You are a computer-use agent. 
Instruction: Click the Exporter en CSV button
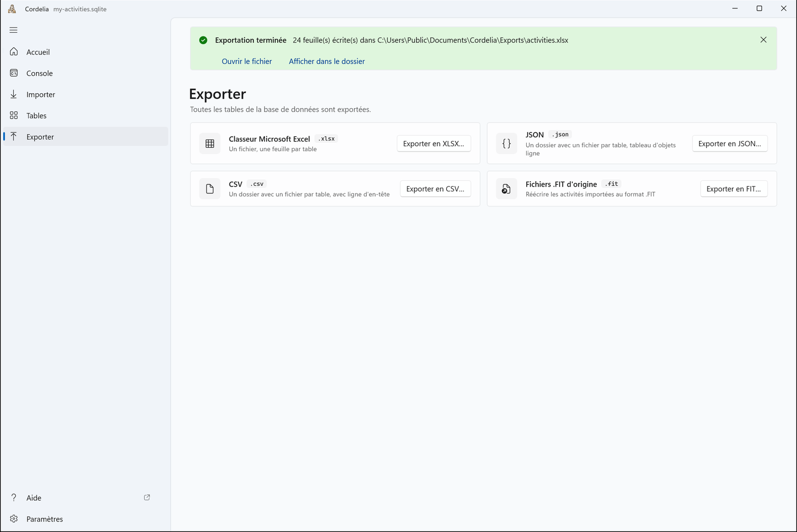coord(436,189)
